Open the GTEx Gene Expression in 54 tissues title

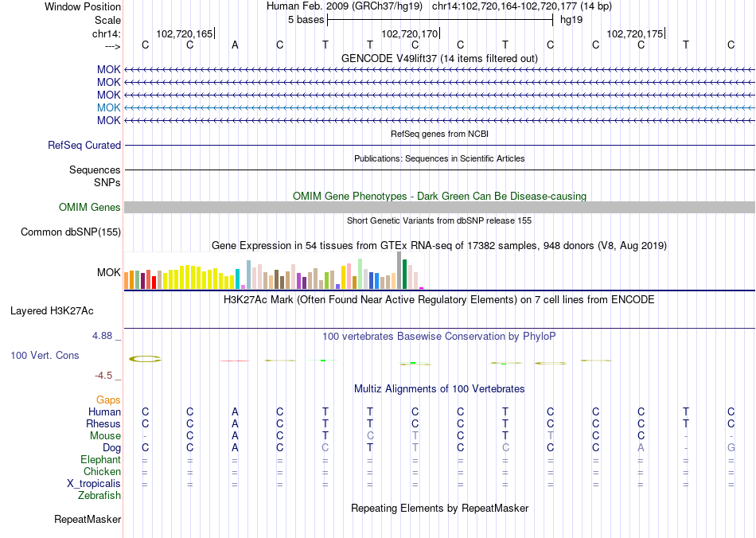(439, 245)
